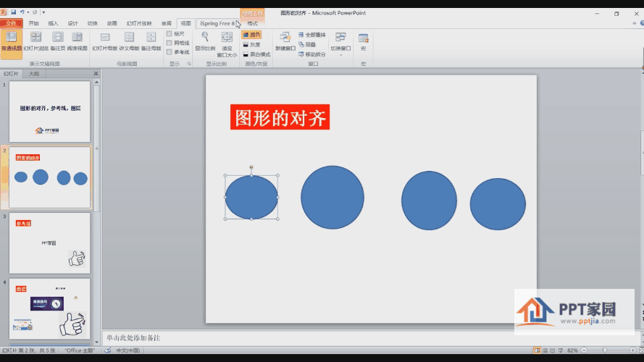
Task: Select the largest blue circle, second from left
Action: pyautogui.click(x=333, y=198)
